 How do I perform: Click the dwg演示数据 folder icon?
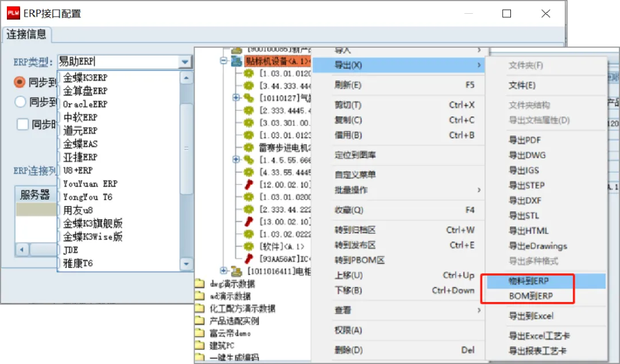coord(199,284)
